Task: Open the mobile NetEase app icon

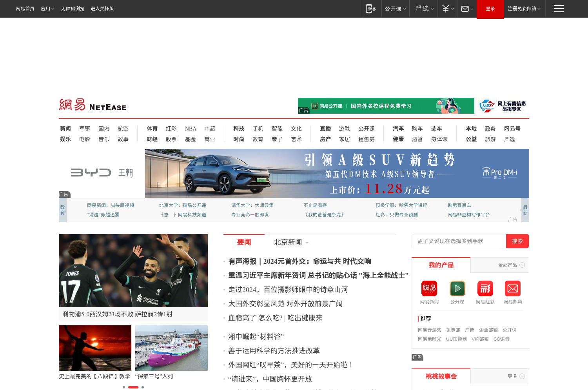Action: pos(371,9)
